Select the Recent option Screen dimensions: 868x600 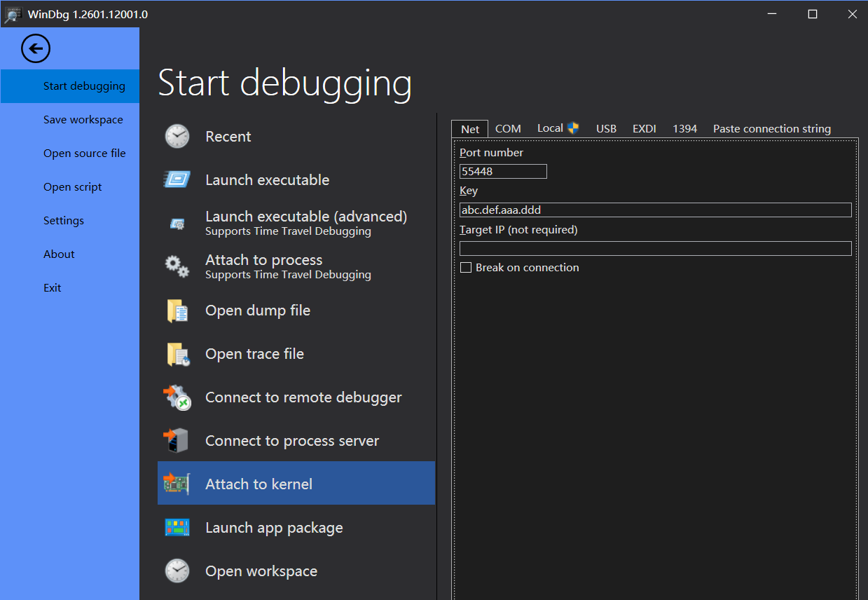[296, 137]
